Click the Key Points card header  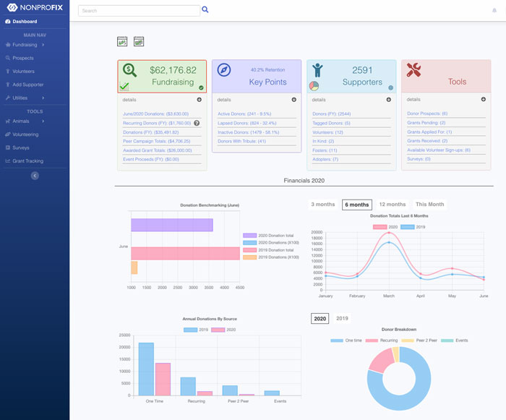tap(257, 76)
